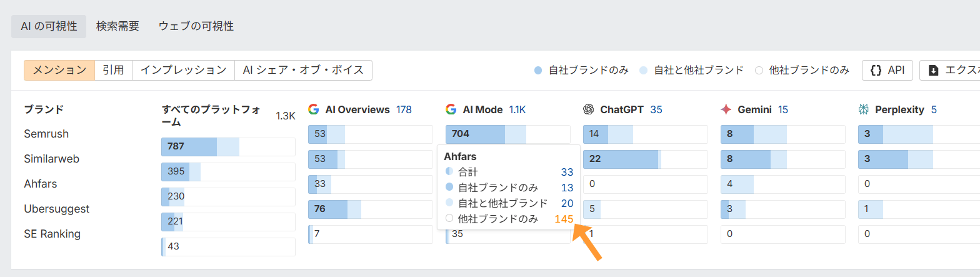This screenshot has height=277, width=980.
Task: Select the AI シェア・オブ・ボイス segment
Action: pos(303,70)
